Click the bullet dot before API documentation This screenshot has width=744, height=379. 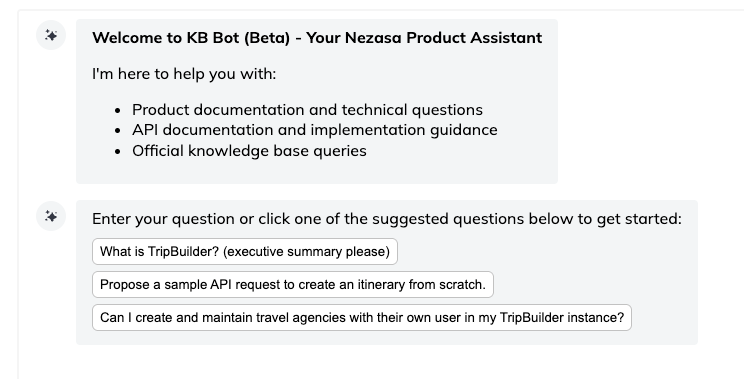118,131
